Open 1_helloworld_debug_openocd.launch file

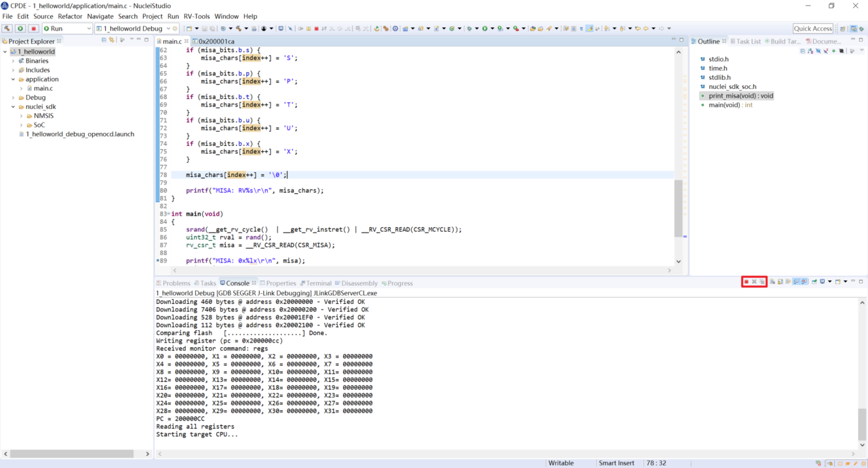tap(79, 134)
